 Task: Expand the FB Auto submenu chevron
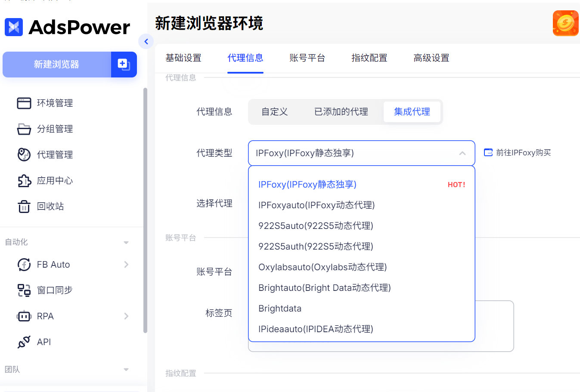(126, 265)
